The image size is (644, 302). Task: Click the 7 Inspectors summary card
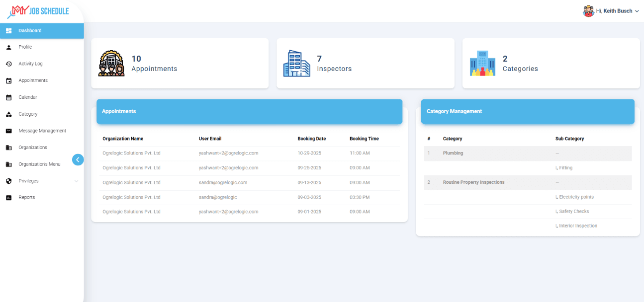click(x=365, y=64)
